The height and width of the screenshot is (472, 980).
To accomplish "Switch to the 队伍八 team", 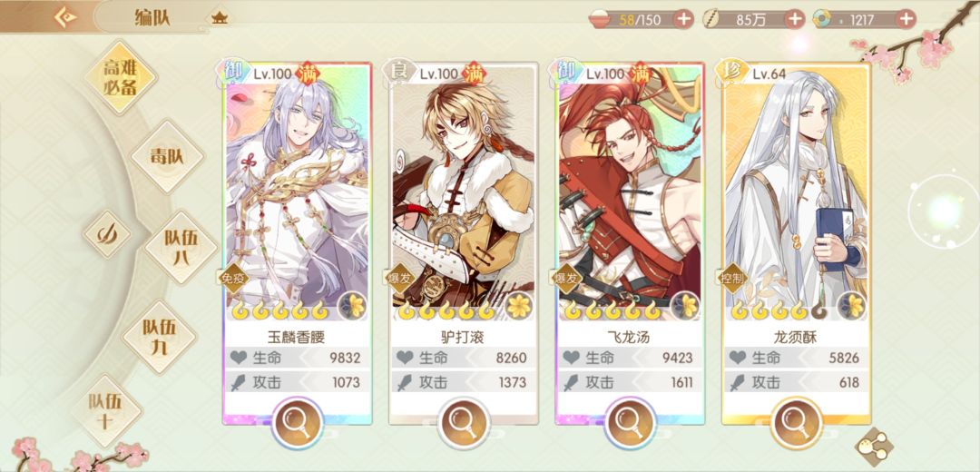I will point(181,247).
